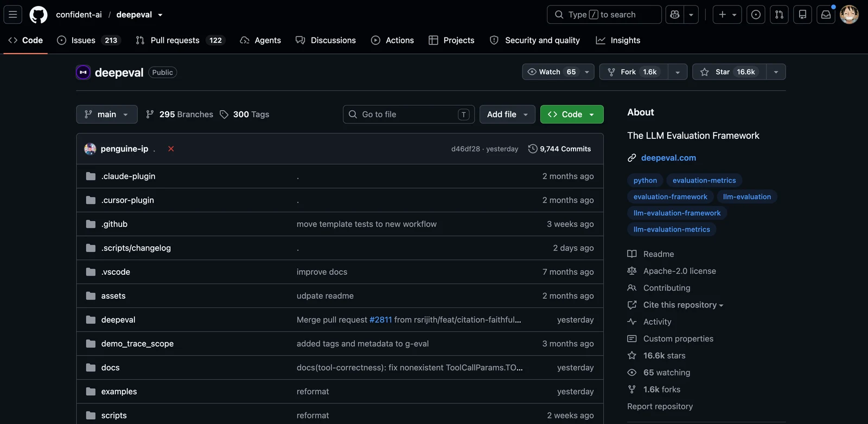Viewport: 868px width, 424px height.
Task: Show failed checks for the latest commit
Action: pyautogui.click(x=171, y=149)
